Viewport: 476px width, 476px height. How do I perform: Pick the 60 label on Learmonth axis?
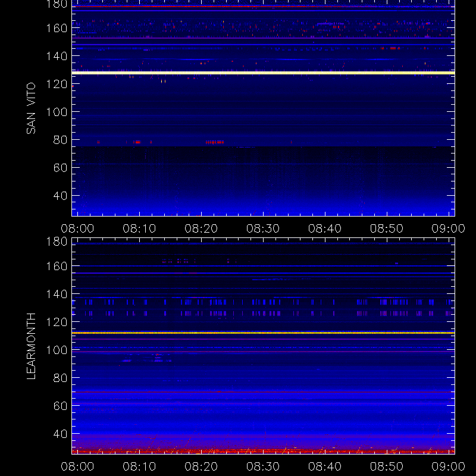click(x=60, y=406)
